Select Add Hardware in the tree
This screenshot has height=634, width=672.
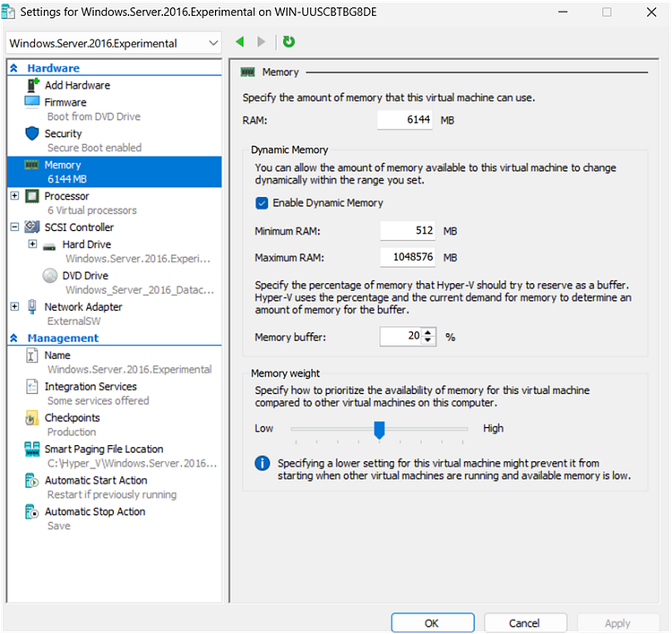coord(78,85)
